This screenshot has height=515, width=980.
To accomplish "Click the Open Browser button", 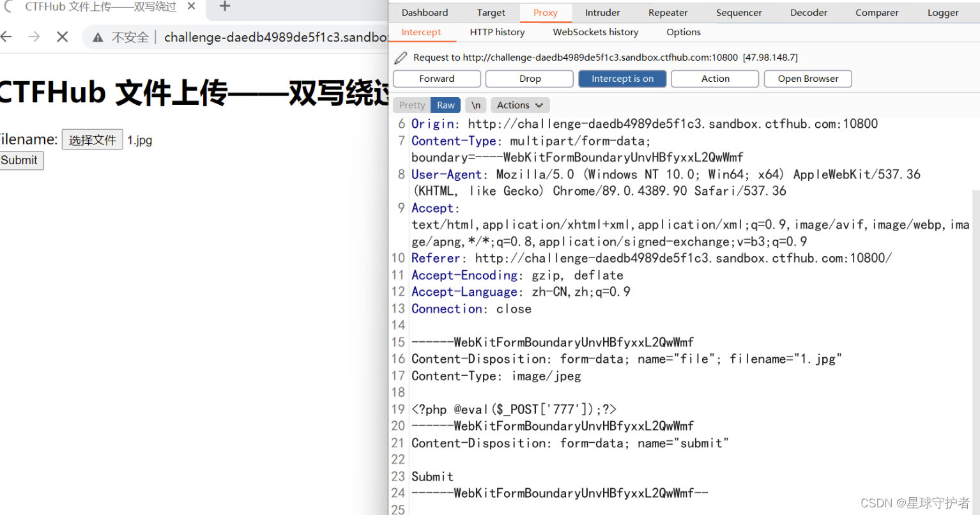I will [x=808, y=79].
